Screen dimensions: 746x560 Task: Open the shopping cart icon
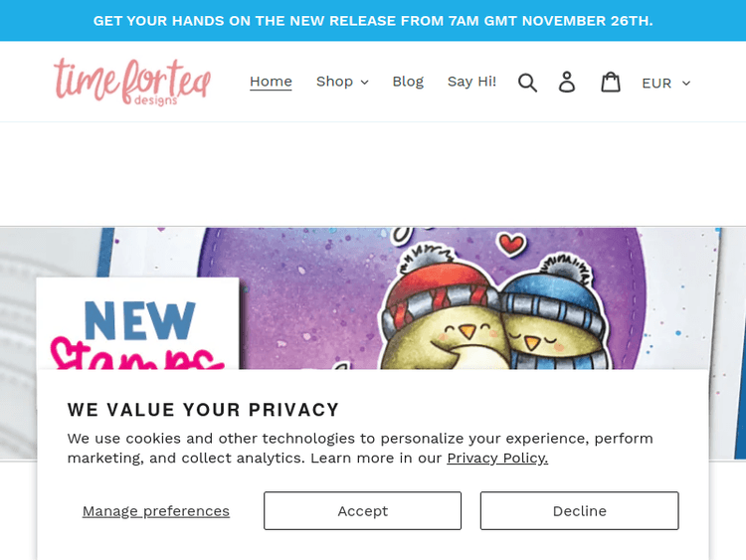[611, 83]
